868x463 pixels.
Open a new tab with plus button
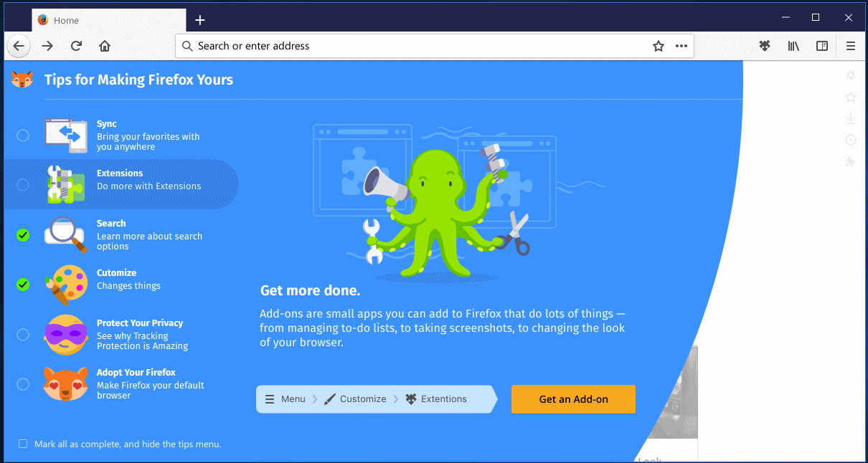(200, 20)
